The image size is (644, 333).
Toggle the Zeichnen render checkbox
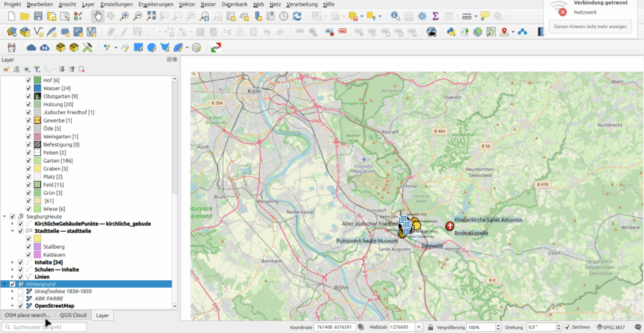pyautogui.click(x=567, y=327)
